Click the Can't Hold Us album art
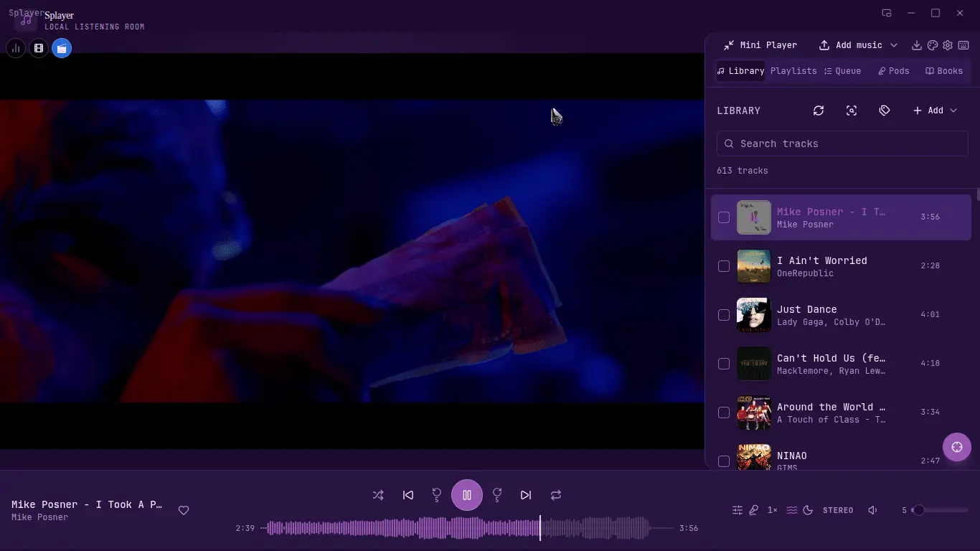The height and width of the screenshot is (551, 980). tap(754, 364)
